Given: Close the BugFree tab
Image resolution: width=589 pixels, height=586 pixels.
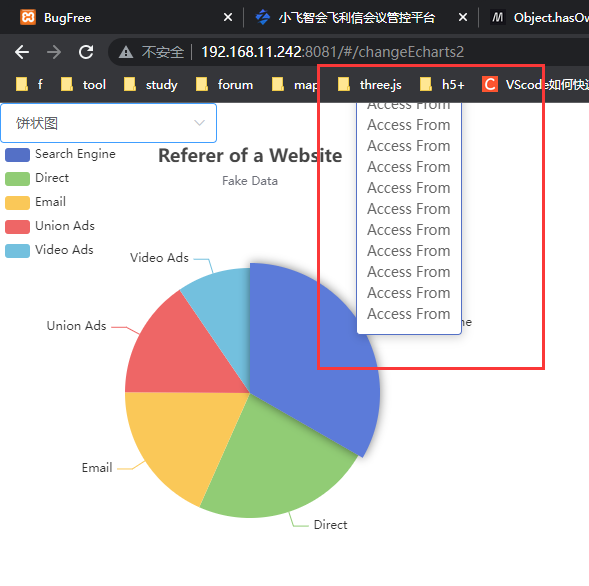Looking at the screenshot, I should pos(228,17).
